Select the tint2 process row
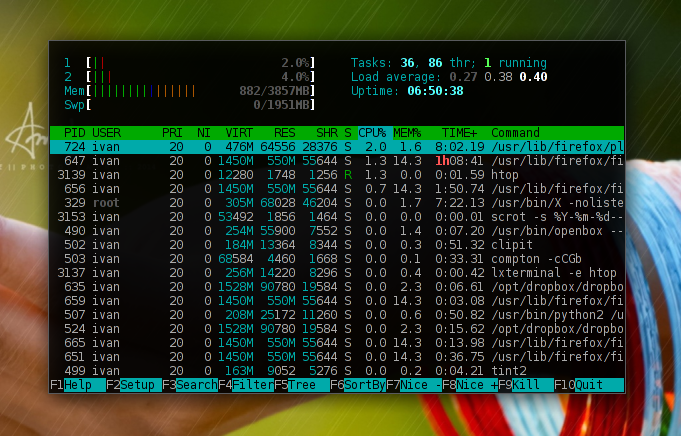The width and height of the screenshot is (681, 436). click(337, 371)
